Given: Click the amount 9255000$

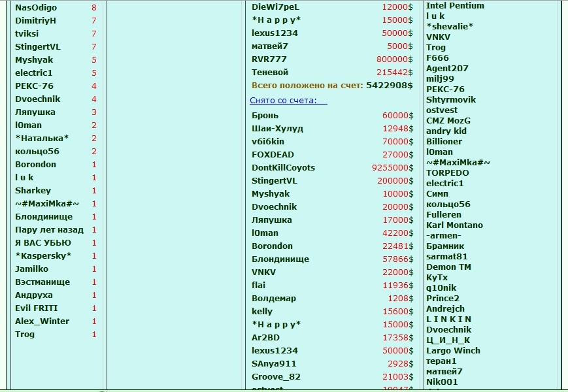Looking at the screenshot, I should click(392, 168).
